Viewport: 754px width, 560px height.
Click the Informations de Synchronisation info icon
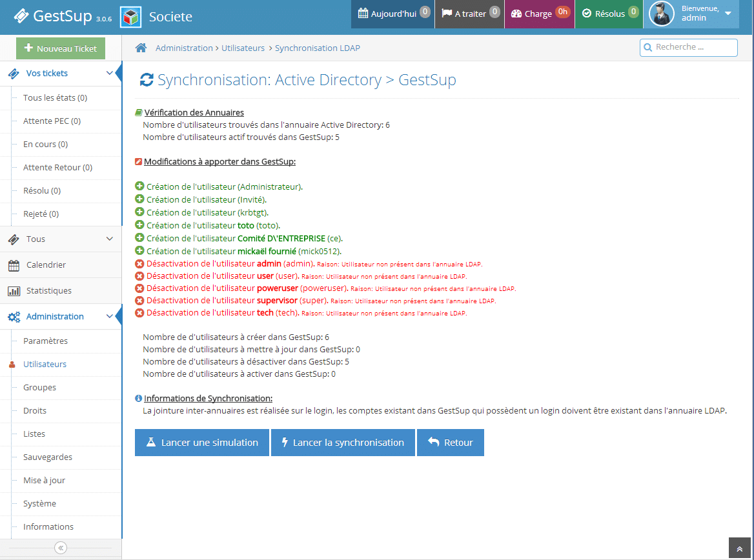139,399
